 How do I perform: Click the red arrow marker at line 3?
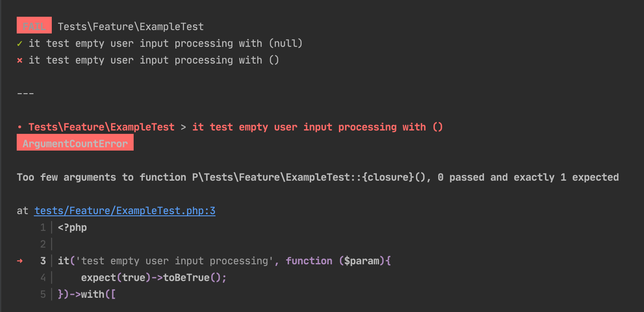[20, 261]
